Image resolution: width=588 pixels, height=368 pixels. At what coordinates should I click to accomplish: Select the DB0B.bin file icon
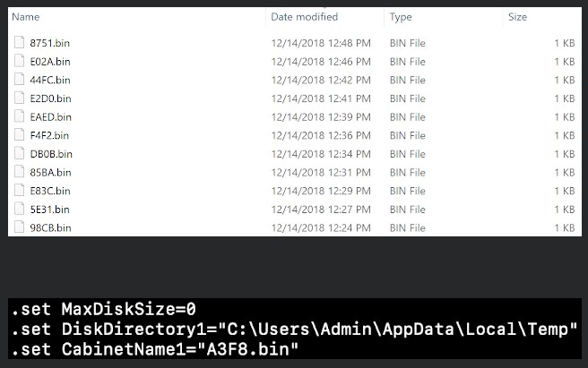tap(19, 153)
